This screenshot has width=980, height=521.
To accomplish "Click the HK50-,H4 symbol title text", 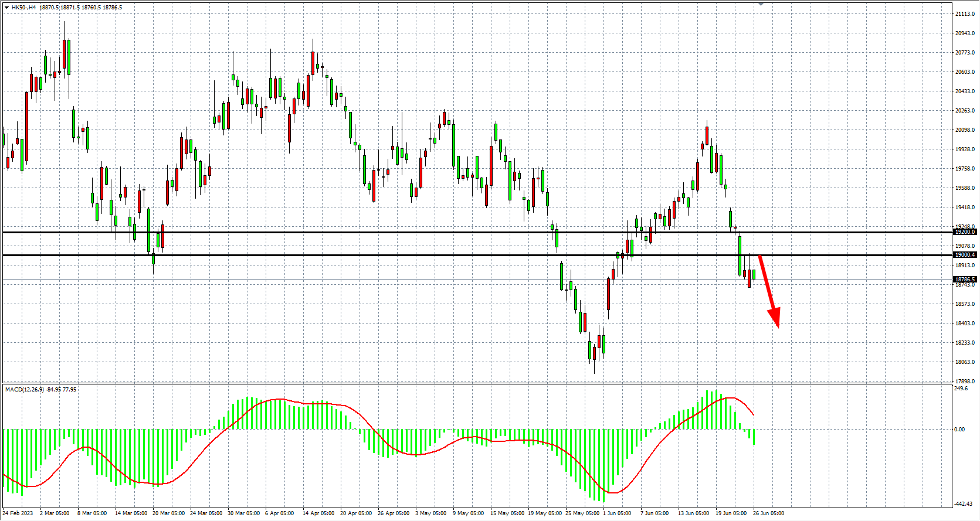I will tap(23, 8).
